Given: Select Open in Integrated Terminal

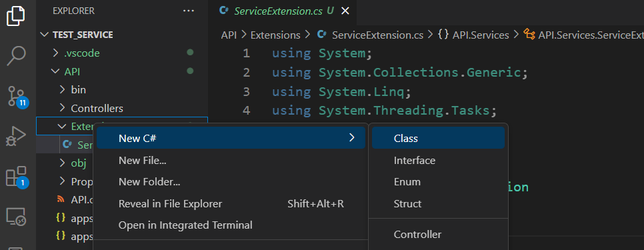Looking at the screenshot, I should click(x=231, y=225).
